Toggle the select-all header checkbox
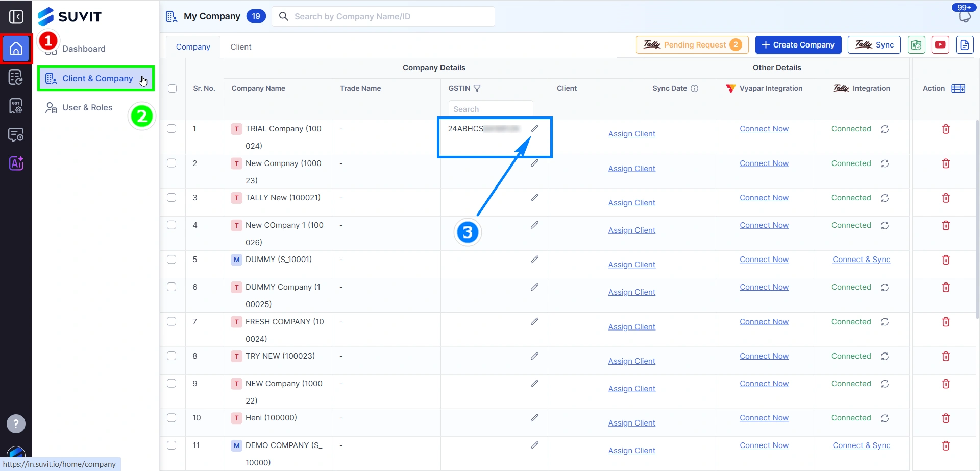This screenshot has height=471, width=980. [x=173, y=88]
